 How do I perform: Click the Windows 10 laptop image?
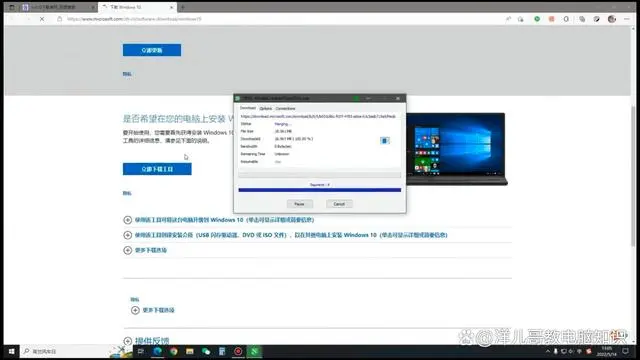[457, 149]
